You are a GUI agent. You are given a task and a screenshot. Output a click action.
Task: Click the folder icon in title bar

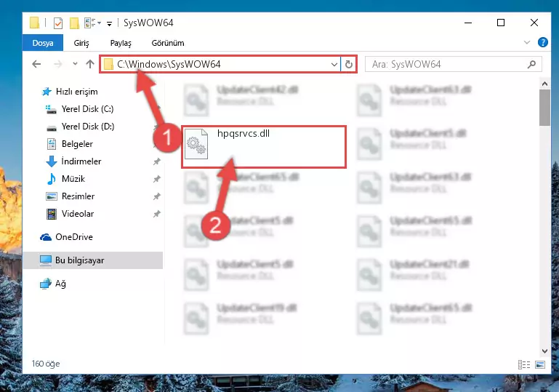point(34,23)
